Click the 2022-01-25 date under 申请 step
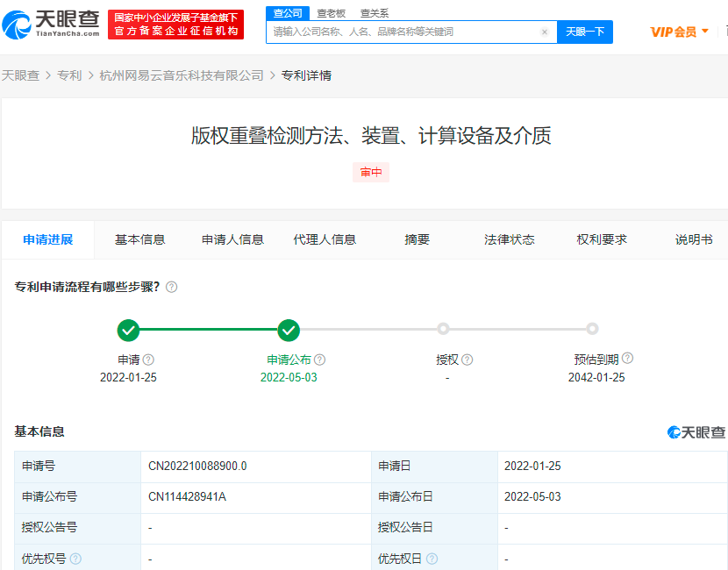This screenshot has width=728, height=570. (x=128, y=377)
